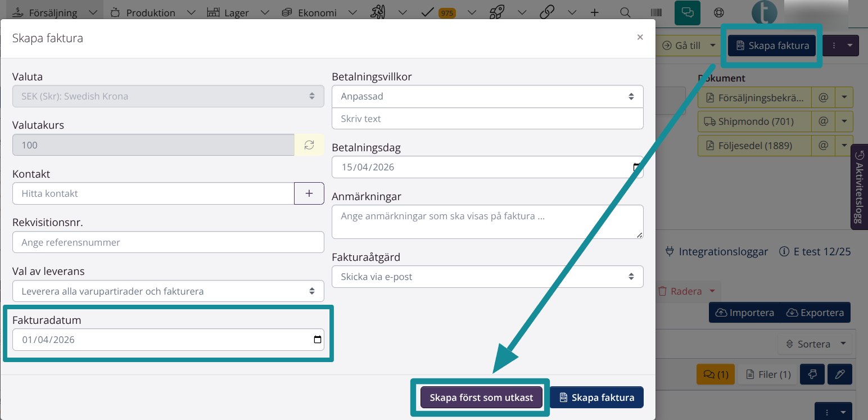This screenshot has width=868, height=420.
Task: Open the chat messages icon in top bar
Action: 687,12
